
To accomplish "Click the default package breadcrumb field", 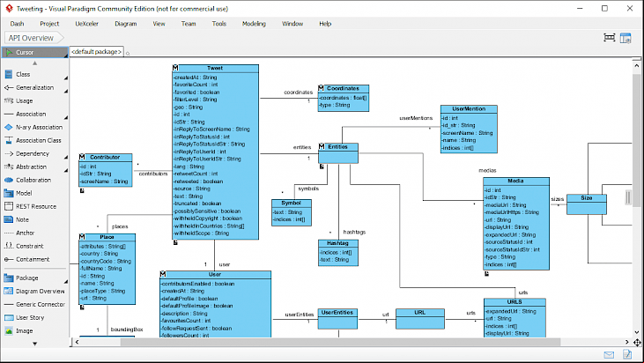I will coord(97,52).
